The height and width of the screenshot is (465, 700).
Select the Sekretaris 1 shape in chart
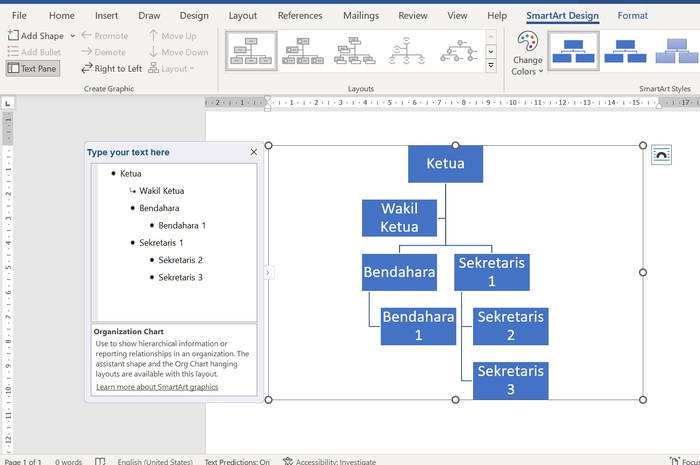(492, 272)
